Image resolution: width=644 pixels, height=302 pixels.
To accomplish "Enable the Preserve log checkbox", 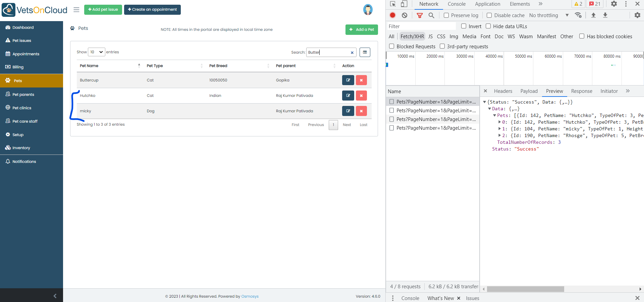I will 446,15.
